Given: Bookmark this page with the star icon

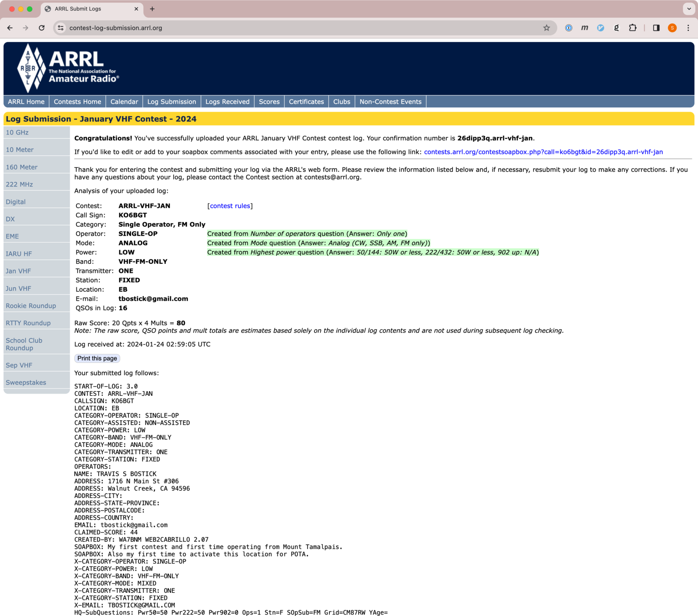Looking at the screenshot, I should pos(547,28).
